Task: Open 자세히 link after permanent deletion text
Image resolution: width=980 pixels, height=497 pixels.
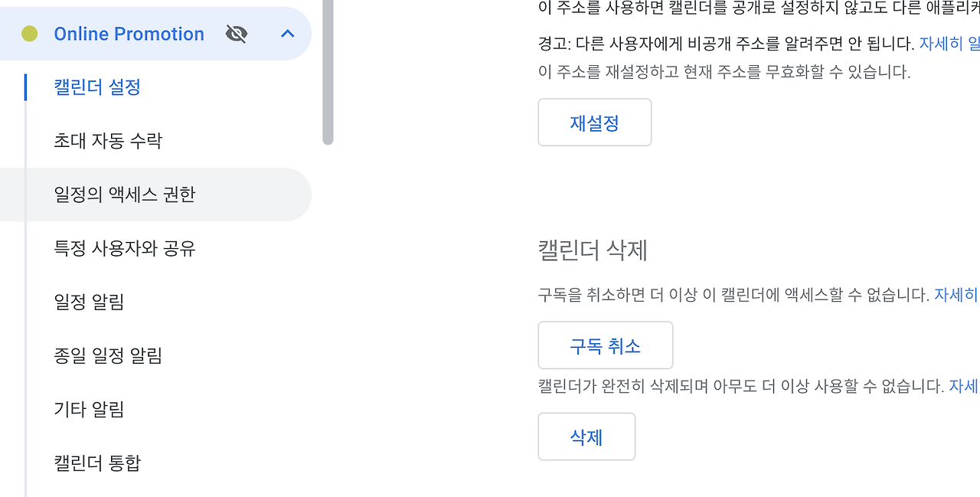Action: (x=964, y=386)
